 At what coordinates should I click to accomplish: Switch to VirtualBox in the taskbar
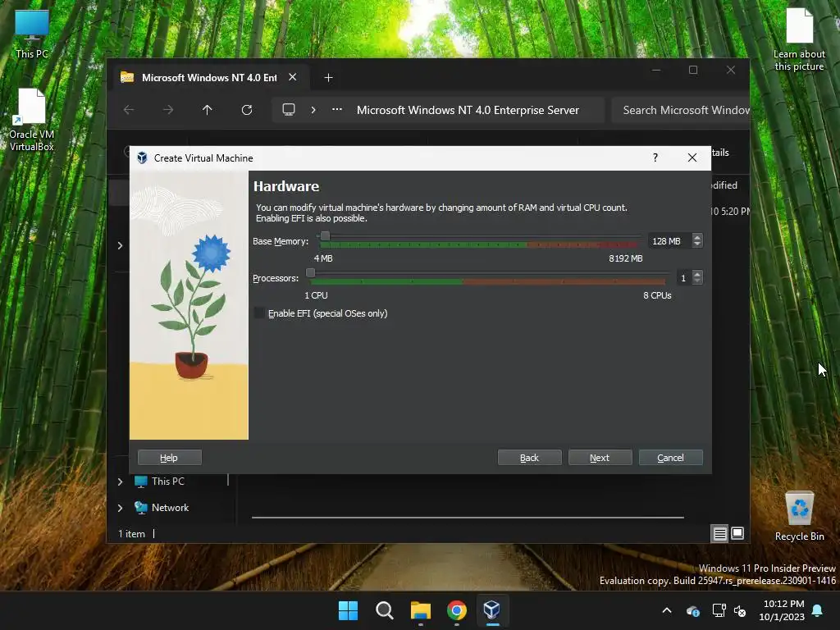click(x=492, y=610)
